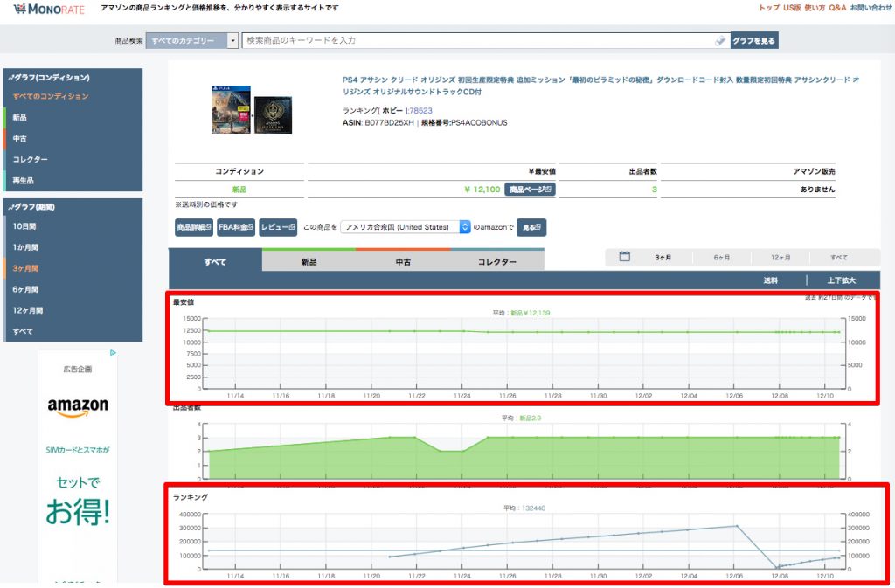The height and width of the screenshot is (588, 895).
Task: Select the 6ヶ月 range above the graph
Action: tap(722, 258)
